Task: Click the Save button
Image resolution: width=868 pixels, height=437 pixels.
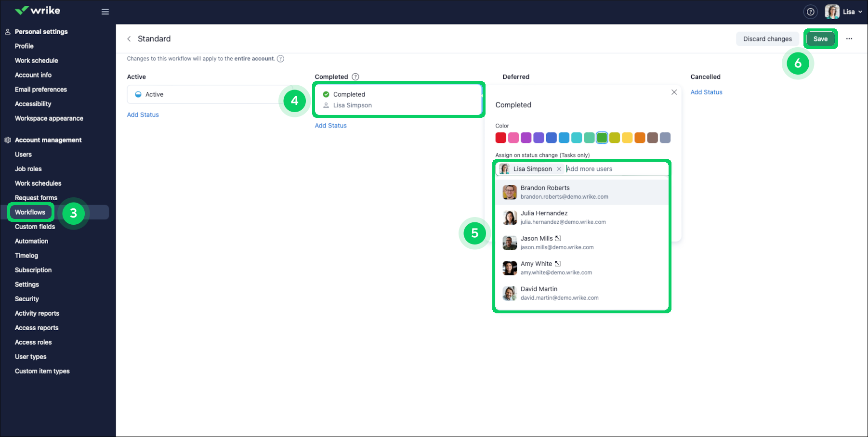Action: click(x=820, y=39)
